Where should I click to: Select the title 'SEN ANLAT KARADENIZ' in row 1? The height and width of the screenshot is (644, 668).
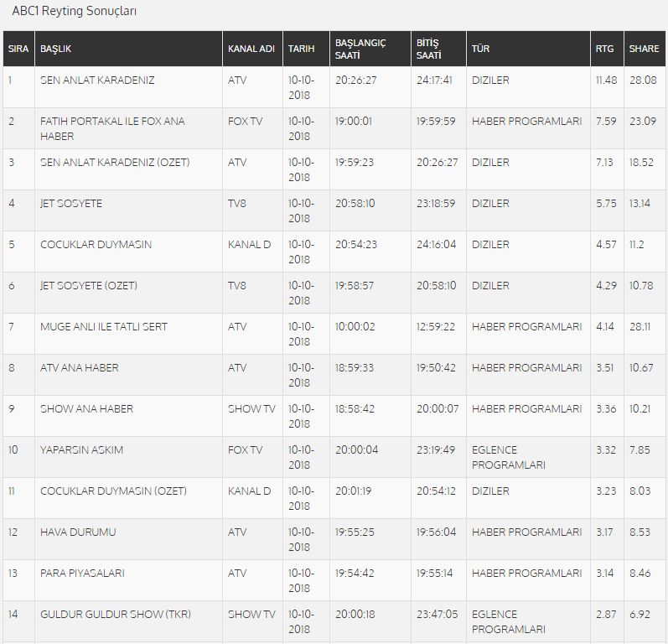click(97, 80)
